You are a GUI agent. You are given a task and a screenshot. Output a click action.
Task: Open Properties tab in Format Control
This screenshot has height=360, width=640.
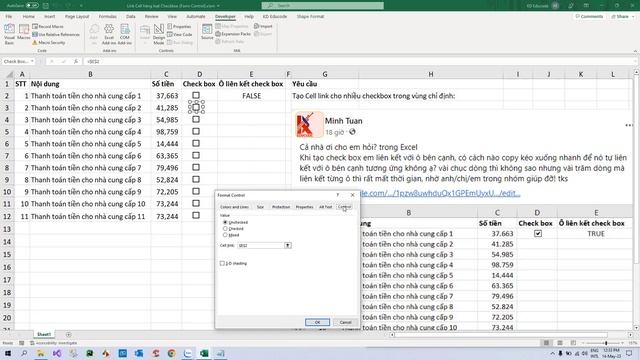click(x=304, y=207)
